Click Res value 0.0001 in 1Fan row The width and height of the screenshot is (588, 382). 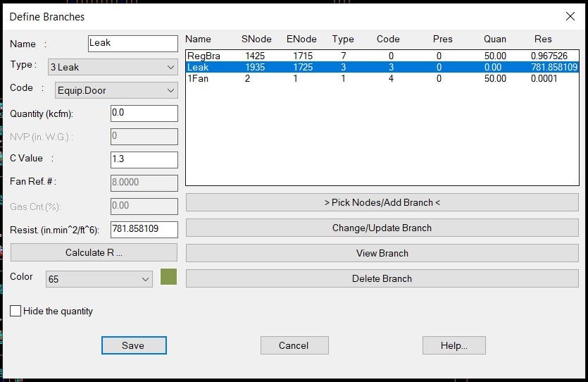pos(544,78)
